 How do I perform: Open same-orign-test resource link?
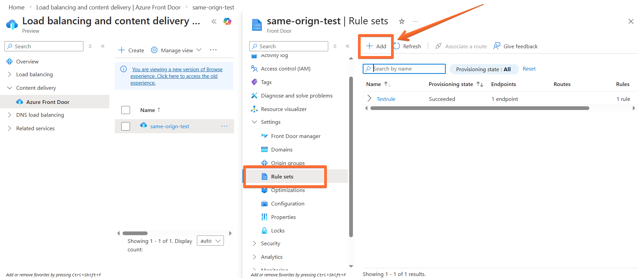(x=170, y=127)
